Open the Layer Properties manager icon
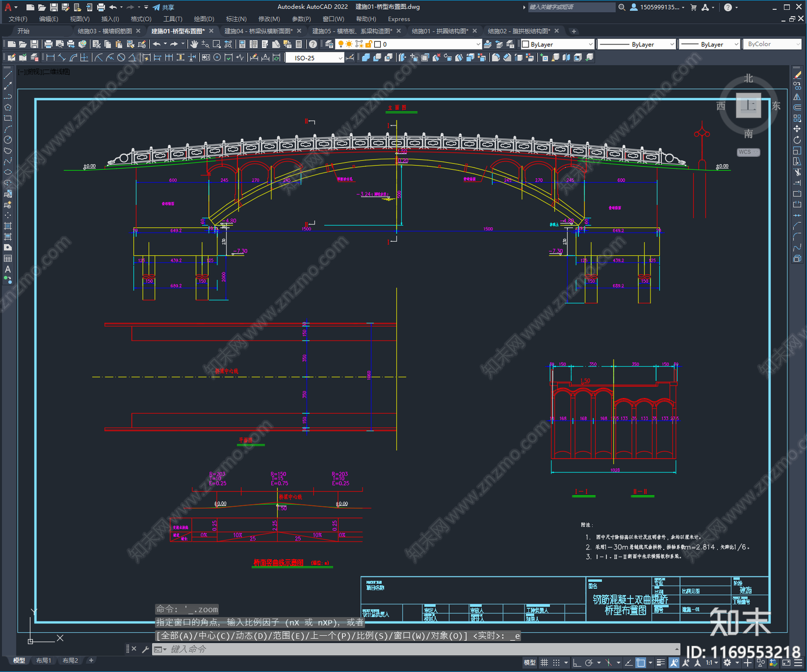Viewport: 807px width, 672px height. pyautogui.click(x=330, y=44)
